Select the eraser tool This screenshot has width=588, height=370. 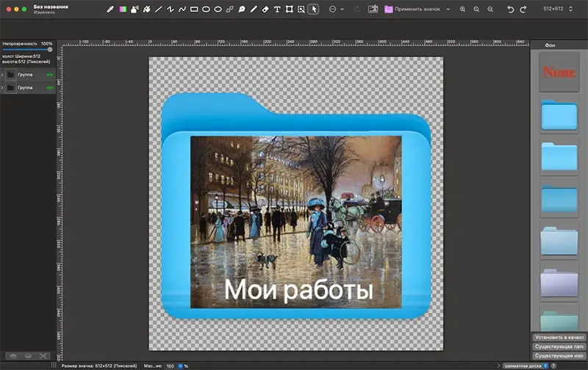[265, 10]
